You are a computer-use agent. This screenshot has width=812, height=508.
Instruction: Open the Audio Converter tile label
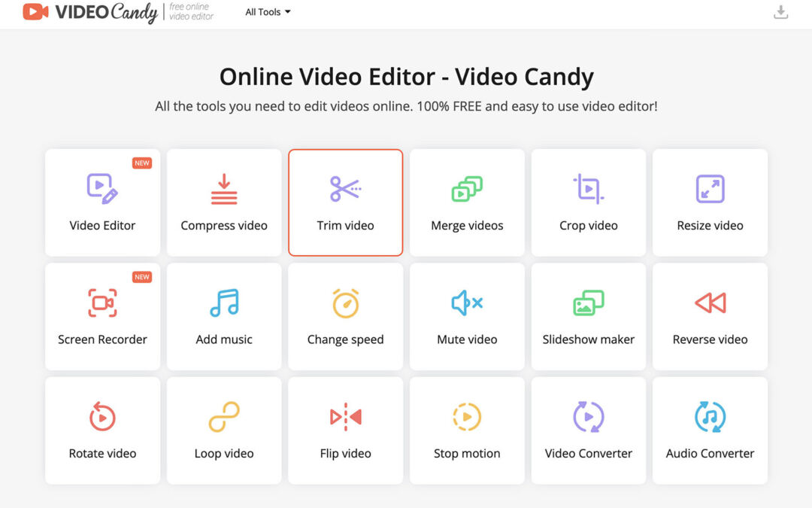(x=710, y=453)
